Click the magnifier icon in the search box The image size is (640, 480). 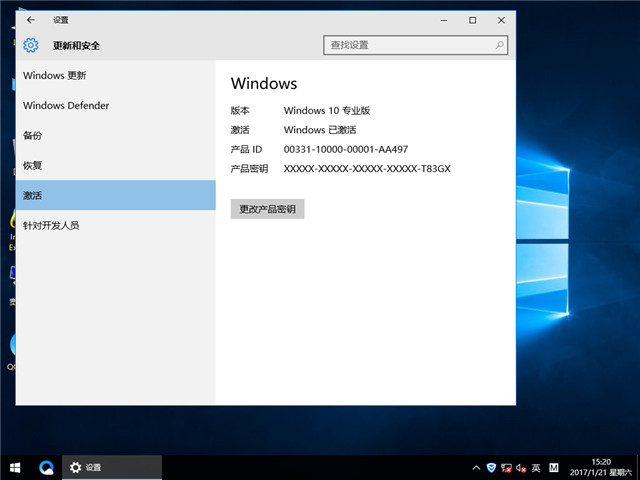click(499, 45)
